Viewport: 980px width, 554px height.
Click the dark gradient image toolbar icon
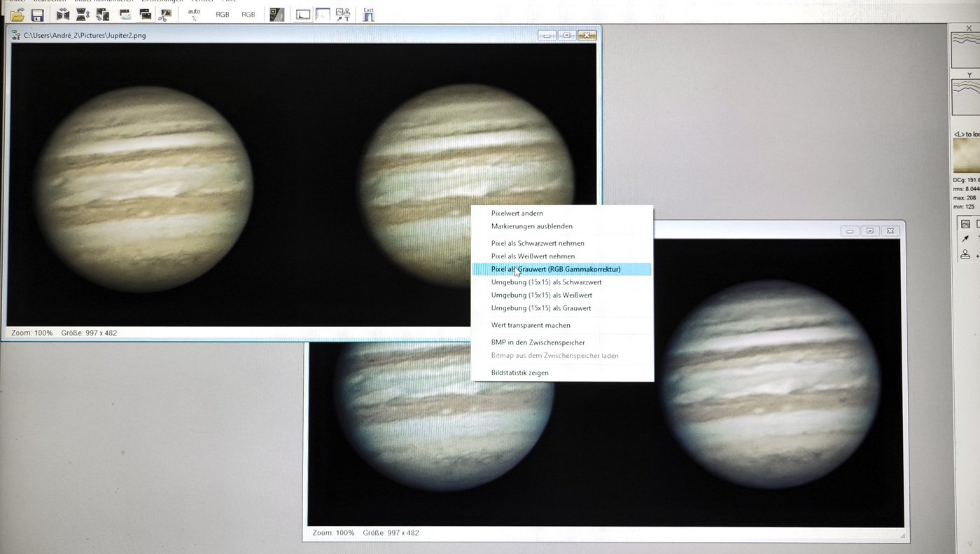[277, 14]
